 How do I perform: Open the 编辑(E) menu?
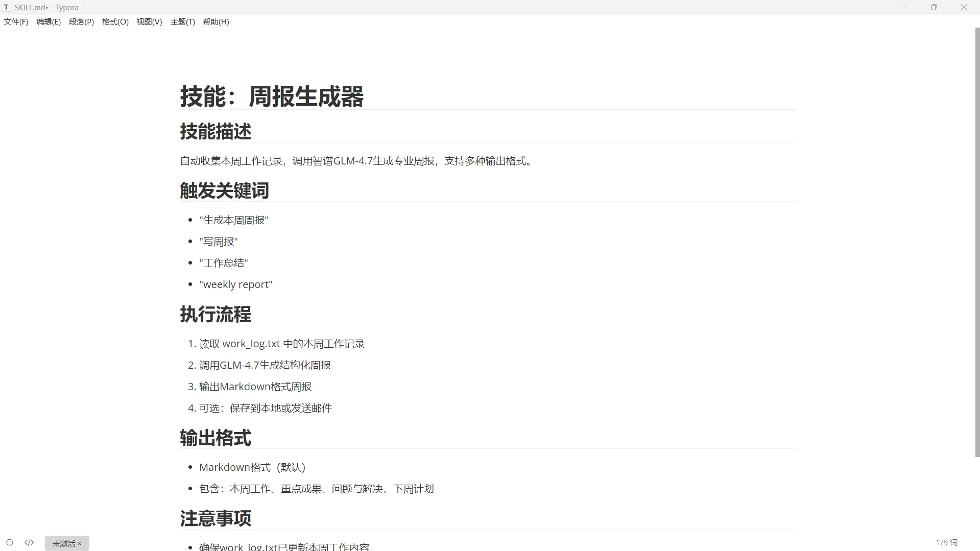[49, 22]
